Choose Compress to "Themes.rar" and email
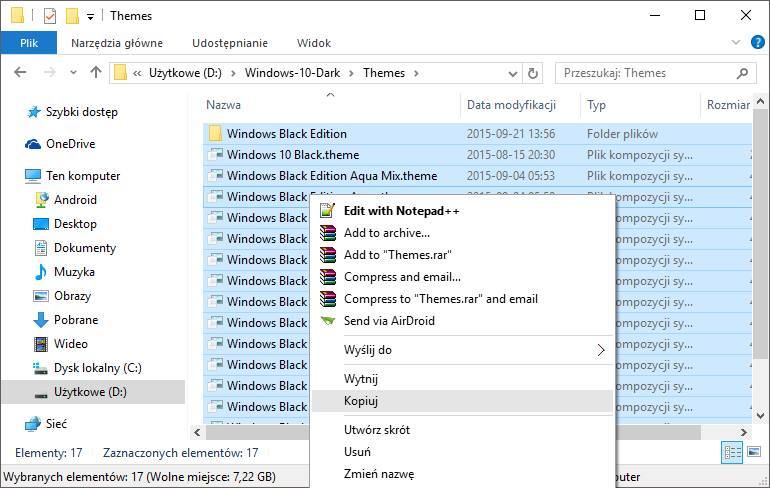770x488 pixels. pyautogui.click(x=463, y=299)
